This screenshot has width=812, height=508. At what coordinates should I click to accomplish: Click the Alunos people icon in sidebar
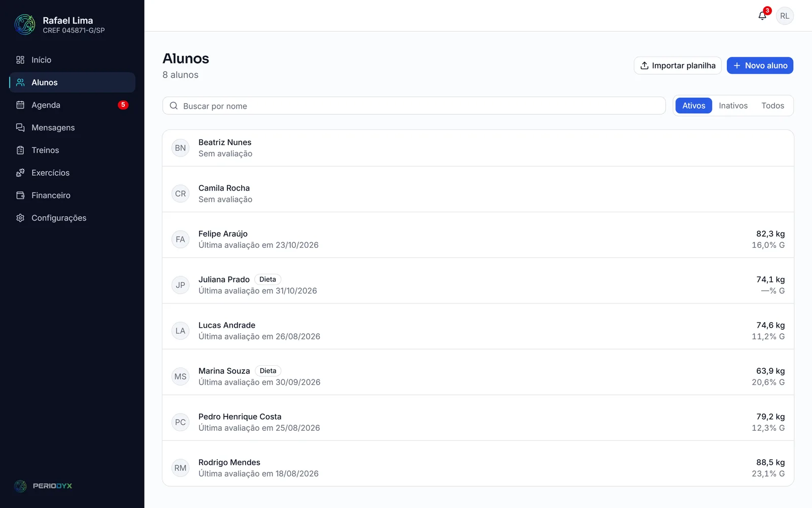click(x=20, y=82)
